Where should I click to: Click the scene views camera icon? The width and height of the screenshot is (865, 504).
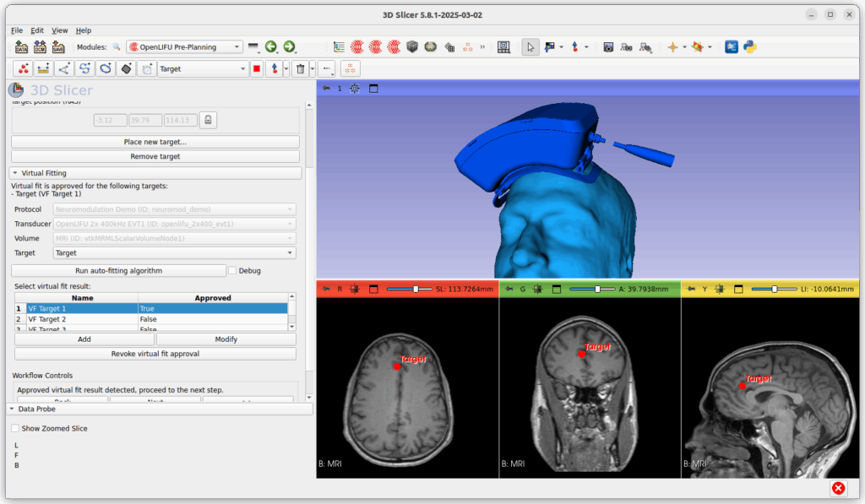626,47
